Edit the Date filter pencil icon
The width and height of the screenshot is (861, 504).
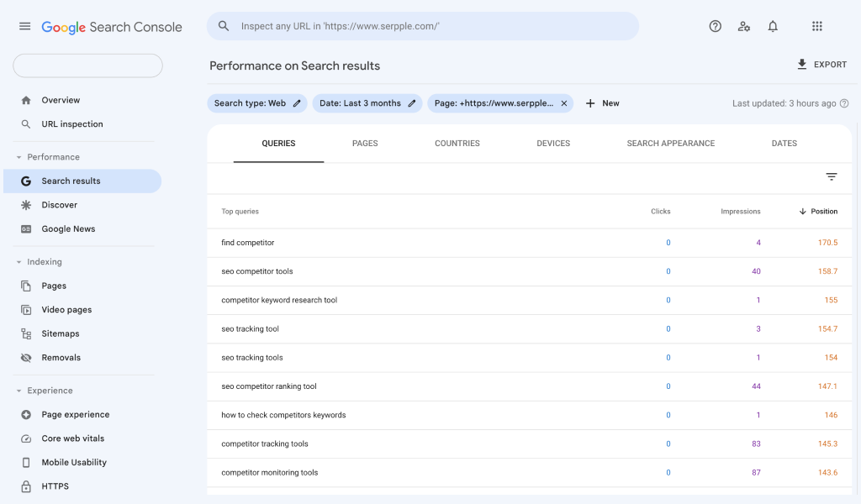(x=412, y=103)
